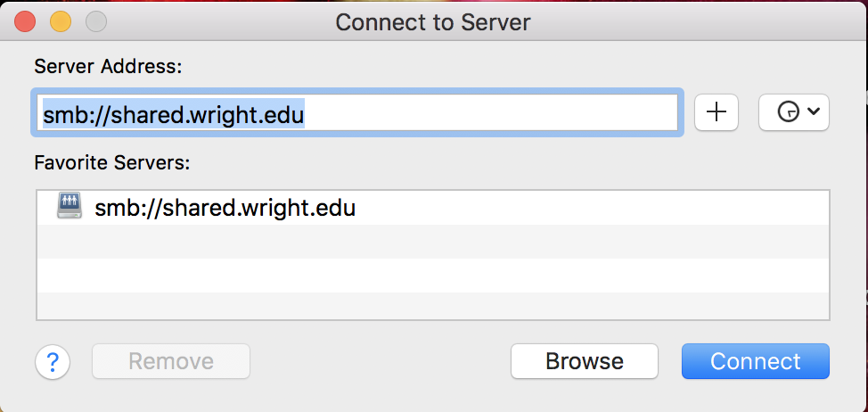868x412 pixels.
Task: Click blank space right of the highlighted address text
Action: (x=490, y=113)
